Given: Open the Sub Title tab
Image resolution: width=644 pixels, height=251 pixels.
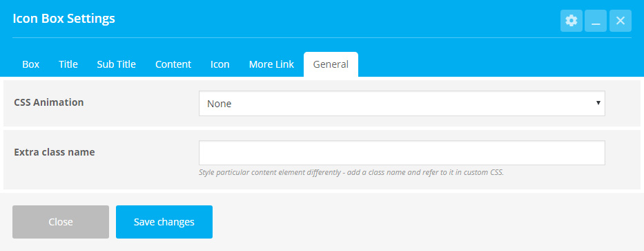Looking at the screenshot, I should pyautogui.click(x=116, y=64).
